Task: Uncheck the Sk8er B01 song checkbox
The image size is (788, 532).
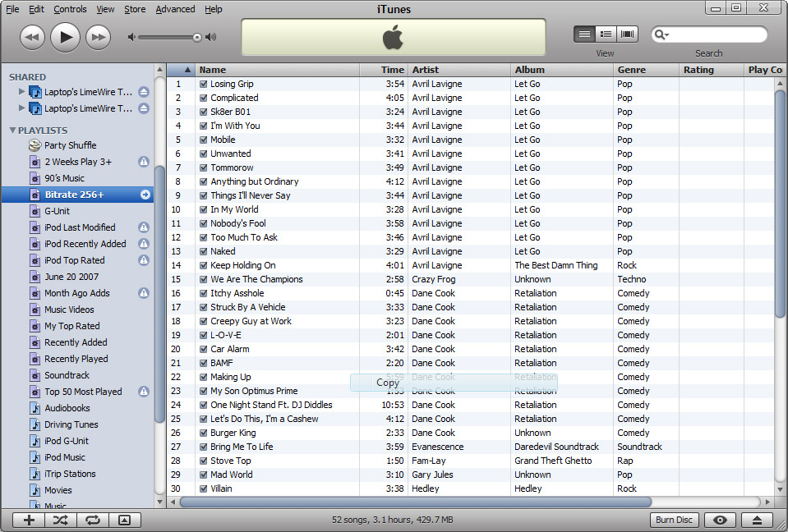Action: click(204, 112)
